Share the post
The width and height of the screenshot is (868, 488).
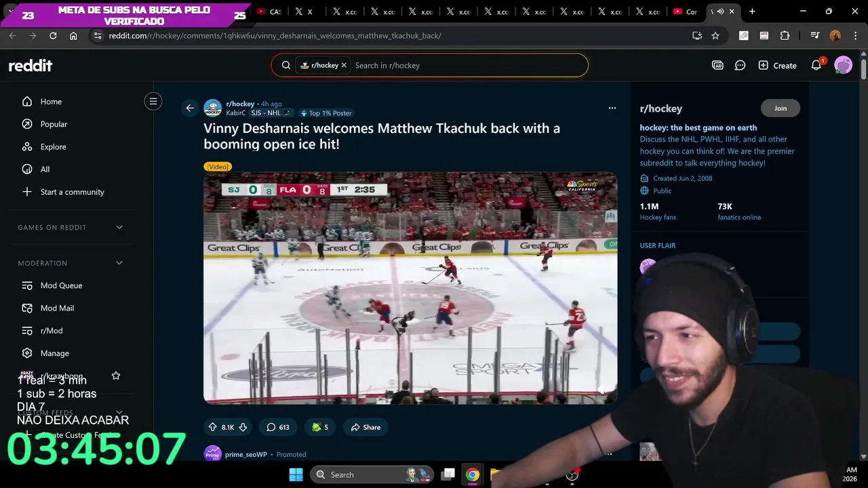click(366, 427)
